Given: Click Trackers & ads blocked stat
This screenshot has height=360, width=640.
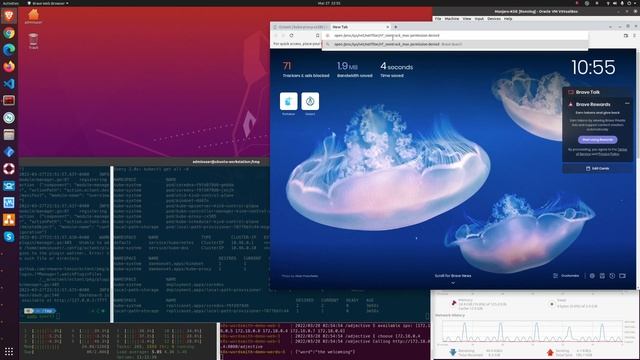Looking at the screenshot, I should (306, 69).
